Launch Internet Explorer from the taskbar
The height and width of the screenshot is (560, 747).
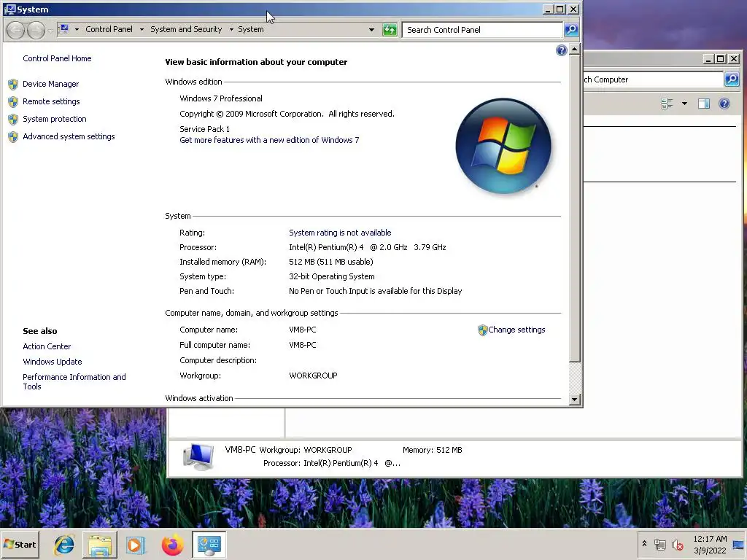64,544
